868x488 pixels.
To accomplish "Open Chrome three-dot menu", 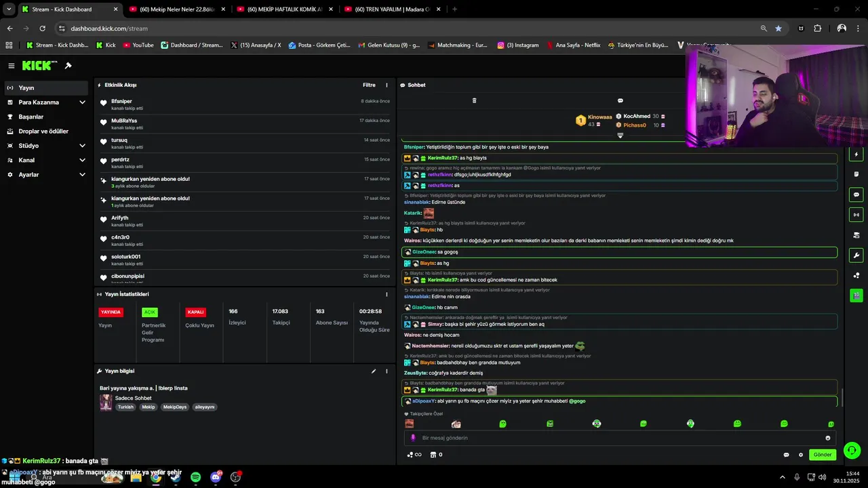I will coord(858,28).
